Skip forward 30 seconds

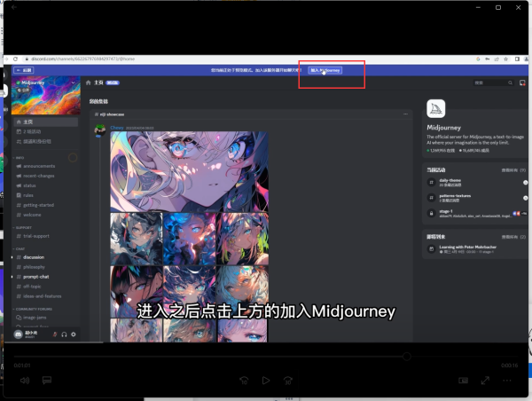tap(287, 381)
